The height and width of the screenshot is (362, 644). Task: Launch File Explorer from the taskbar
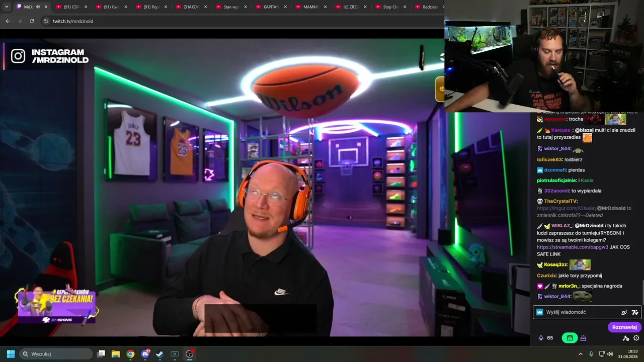coord(116,354)
